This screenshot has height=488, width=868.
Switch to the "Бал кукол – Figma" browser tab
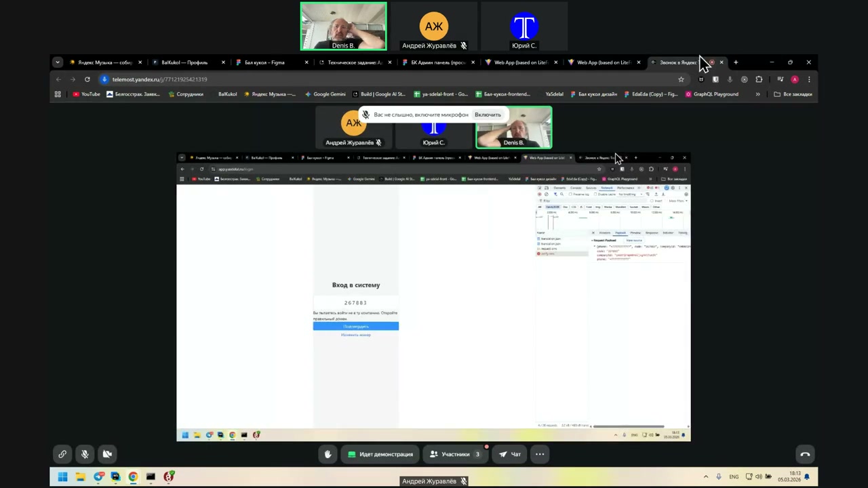click(x=264, y=62)
